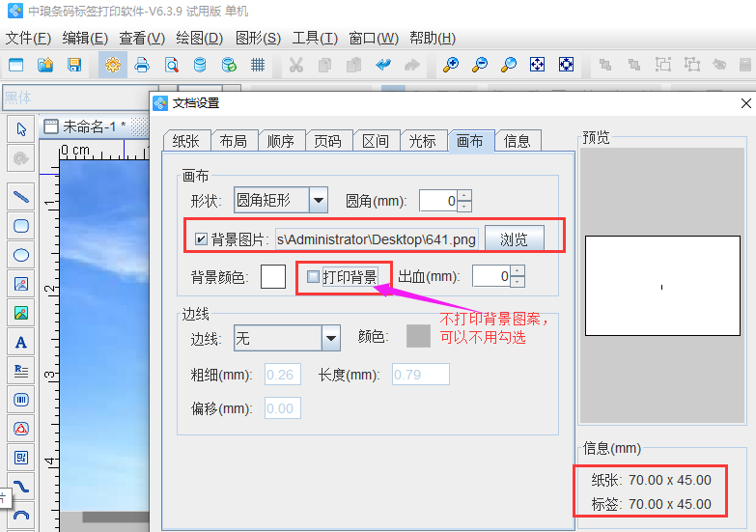Switch to the 页码 tab
Viewport: 756px width, 532px height.
(x=328, y=141)
